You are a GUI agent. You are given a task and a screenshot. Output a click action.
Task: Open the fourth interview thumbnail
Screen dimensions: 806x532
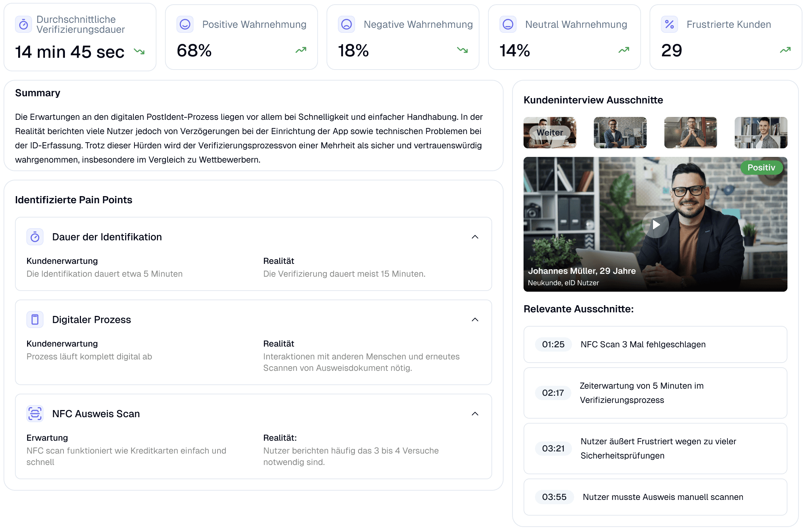[x=761, y=133]
